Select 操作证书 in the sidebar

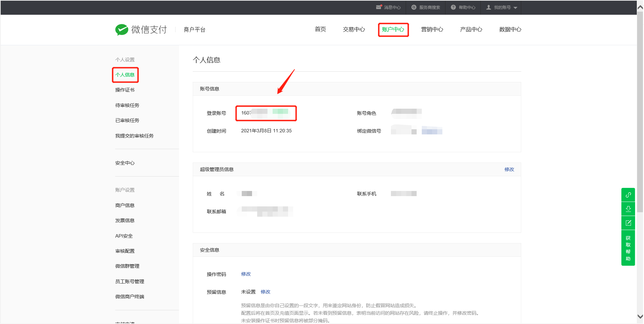point(125,90)
